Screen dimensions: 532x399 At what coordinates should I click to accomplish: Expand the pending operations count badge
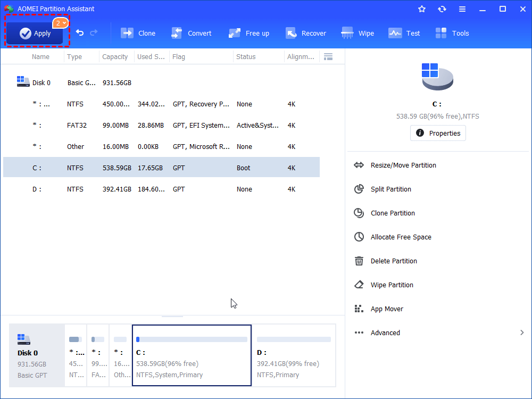click(x=61, y=23)
